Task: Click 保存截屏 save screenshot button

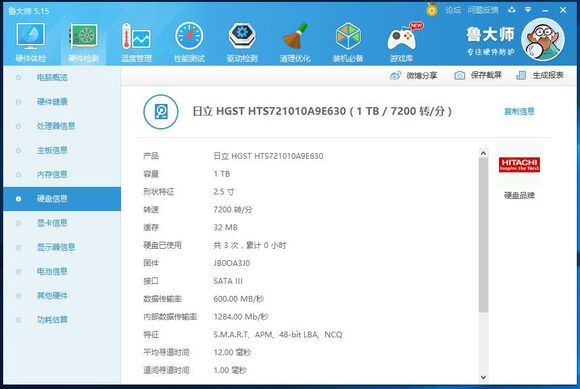Action: pyautogui.click(x=478, y=75)
